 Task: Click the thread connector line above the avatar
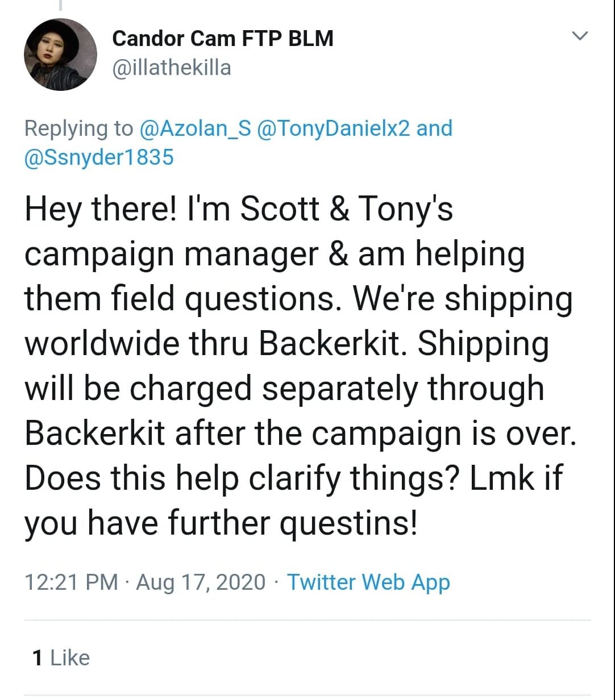[60, 6]
